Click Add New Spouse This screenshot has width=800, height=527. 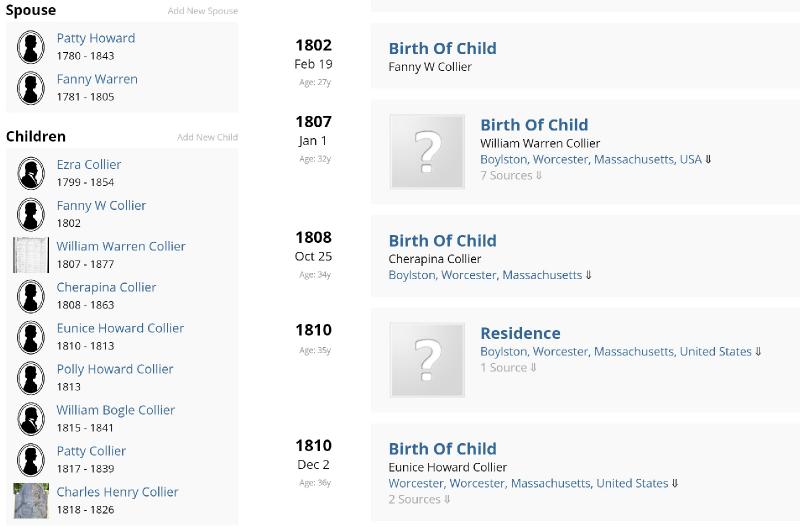(203, 11)
